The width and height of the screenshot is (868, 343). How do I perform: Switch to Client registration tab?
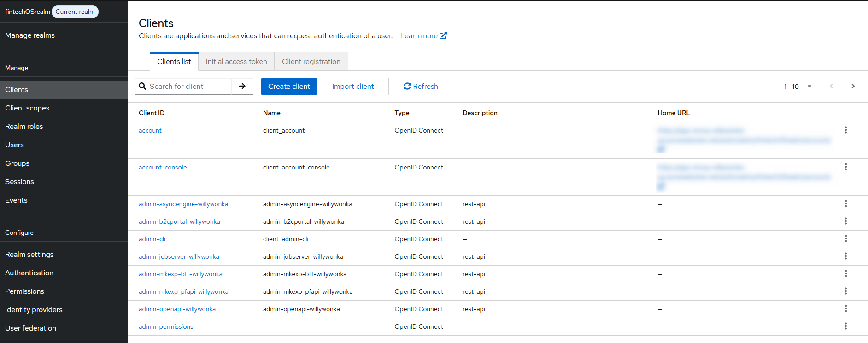click(311, 62)
